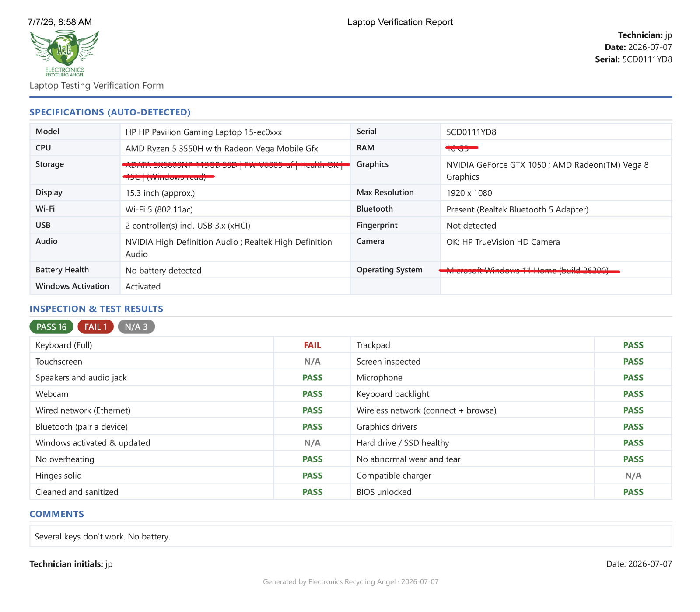This screenshot has height=612, width=700.
Task: Click the BIOS unlocked PASS result
Action: (633, 492)
